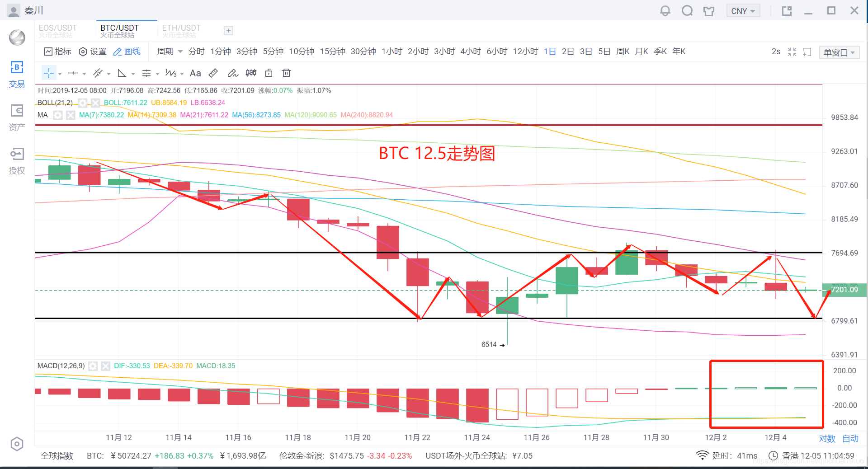Open the 交易 trade sidebar section
868x469 pixels.
[x=17, y=75]
